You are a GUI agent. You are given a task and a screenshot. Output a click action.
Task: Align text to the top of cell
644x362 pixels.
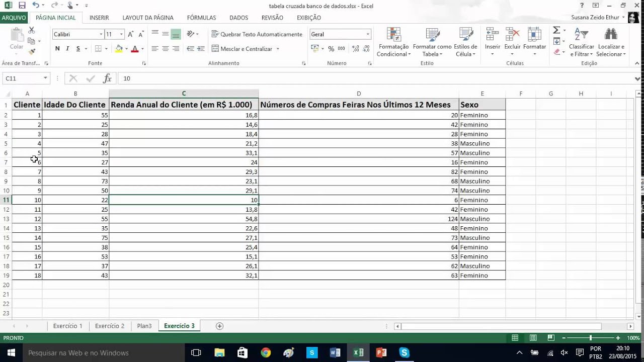(155, 34)
